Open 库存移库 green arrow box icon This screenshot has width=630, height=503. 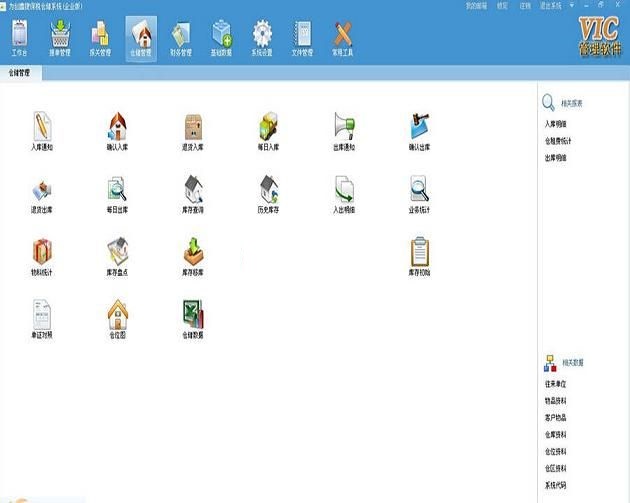pos(193,257)
